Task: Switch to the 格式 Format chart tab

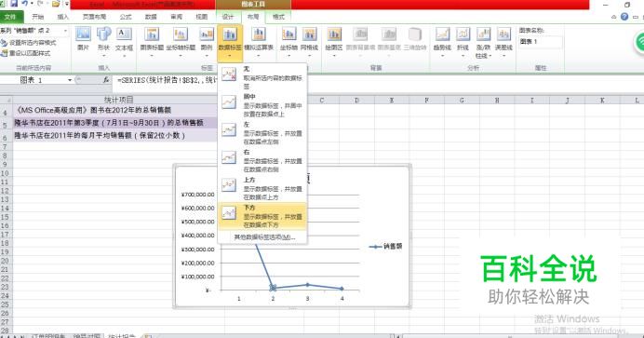Action: [278, 17]
